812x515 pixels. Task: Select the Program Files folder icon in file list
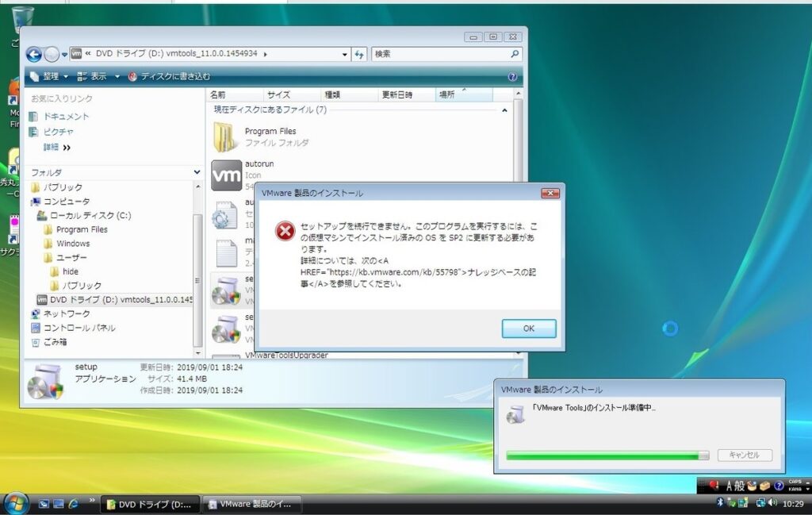coord(226,136)
